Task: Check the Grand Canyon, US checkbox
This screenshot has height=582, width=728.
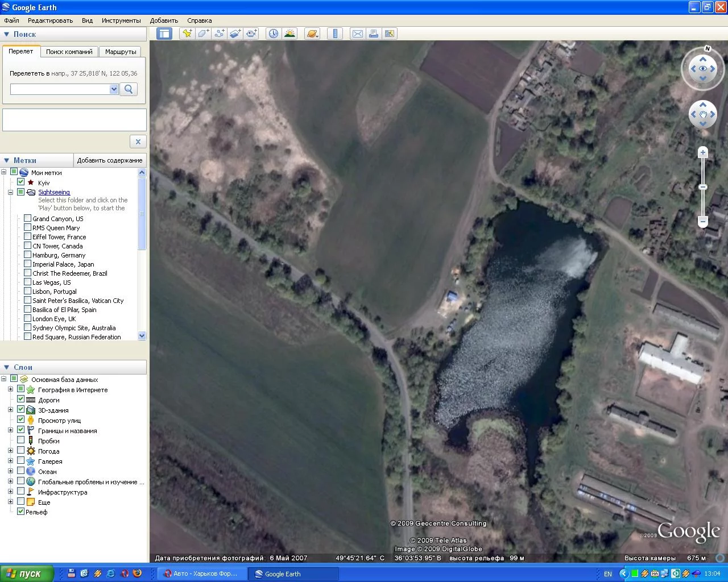Action: 27,218
